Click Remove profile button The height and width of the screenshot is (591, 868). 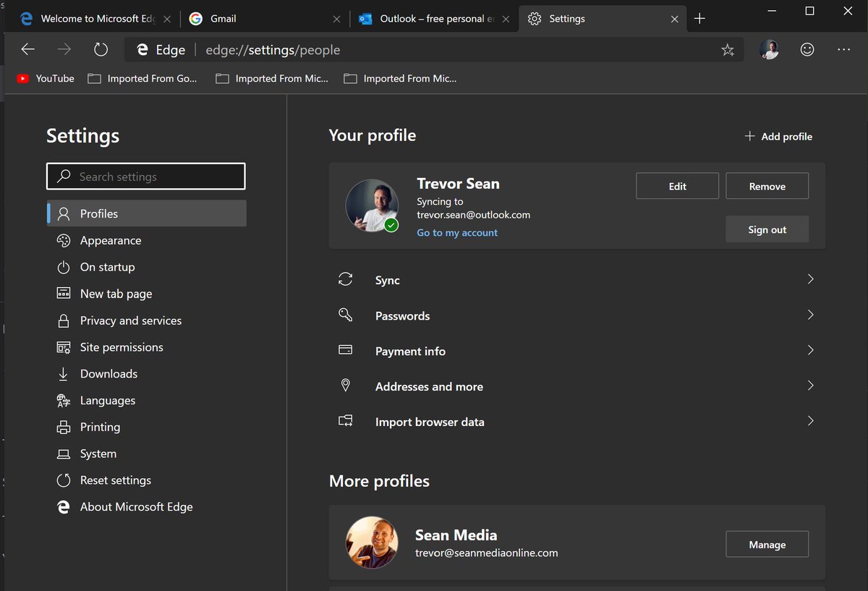coord(767,186)
